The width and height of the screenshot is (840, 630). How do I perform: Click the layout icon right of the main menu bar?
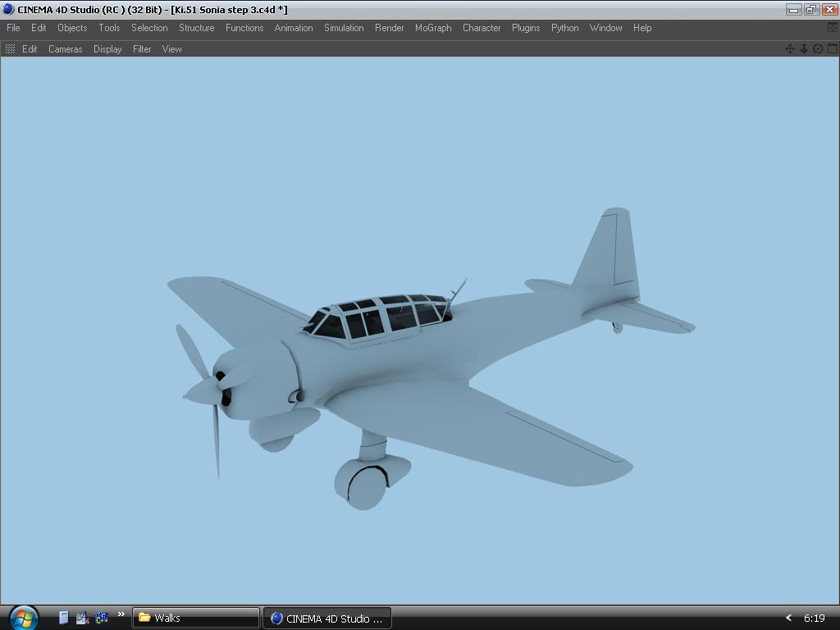coord(833,28)
